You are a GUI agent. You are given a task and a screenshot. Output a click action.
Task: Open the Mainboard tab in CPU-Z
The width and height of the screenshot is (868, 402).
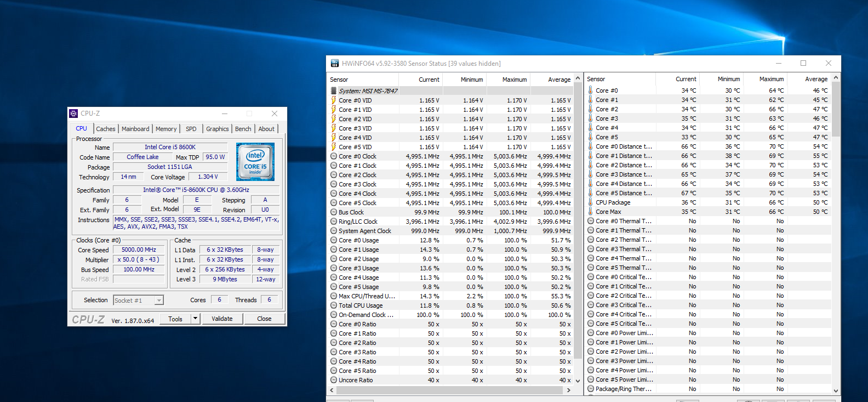[135, 129]
